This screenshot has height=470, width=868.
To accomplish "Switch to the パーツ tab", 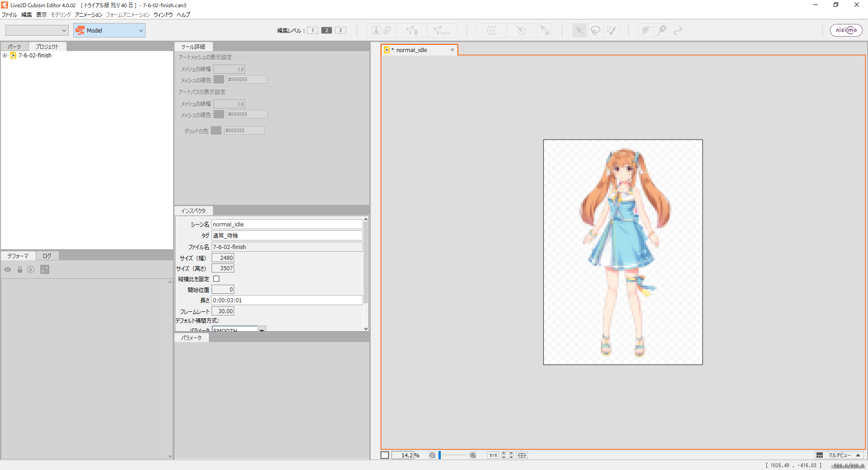I will coord(14,47).
